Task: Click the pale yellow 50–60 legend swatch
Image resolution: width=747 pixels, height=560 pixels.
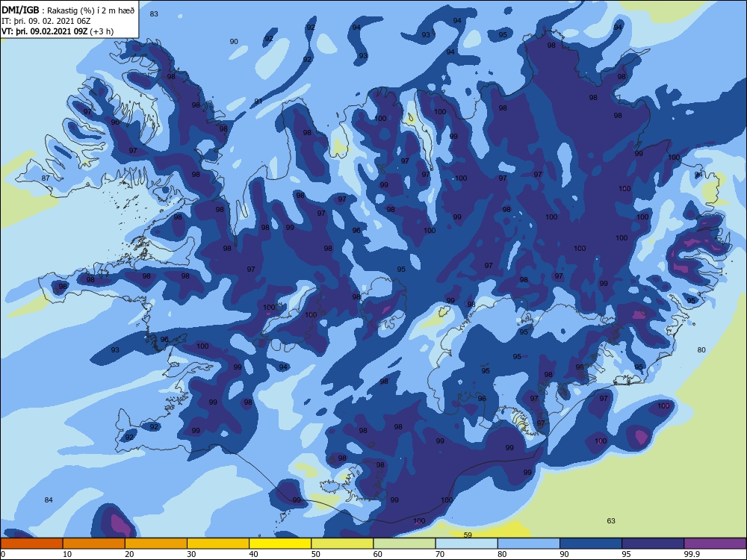Action: coord(342,544)
